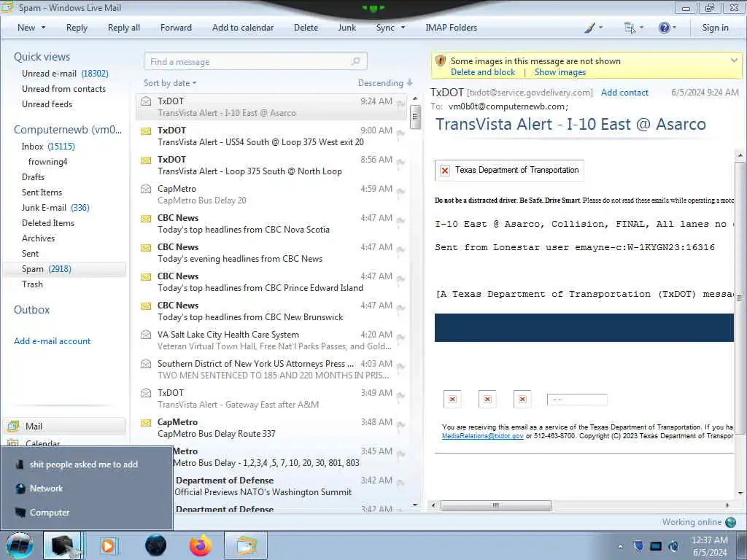Click the reading pane horizontal scrollbar thumb
The image size is (747, 560).
point(496,505)
